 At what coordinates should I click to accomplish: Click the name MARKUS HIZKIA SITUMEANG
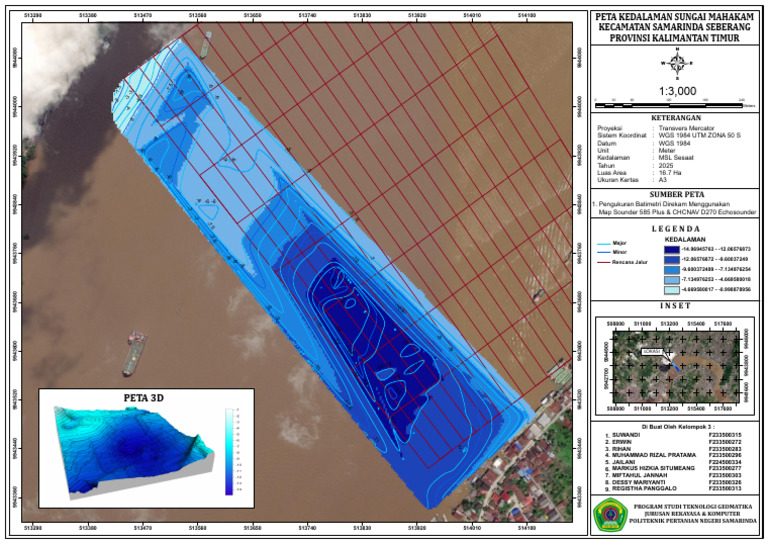click(x=653, y=468)
